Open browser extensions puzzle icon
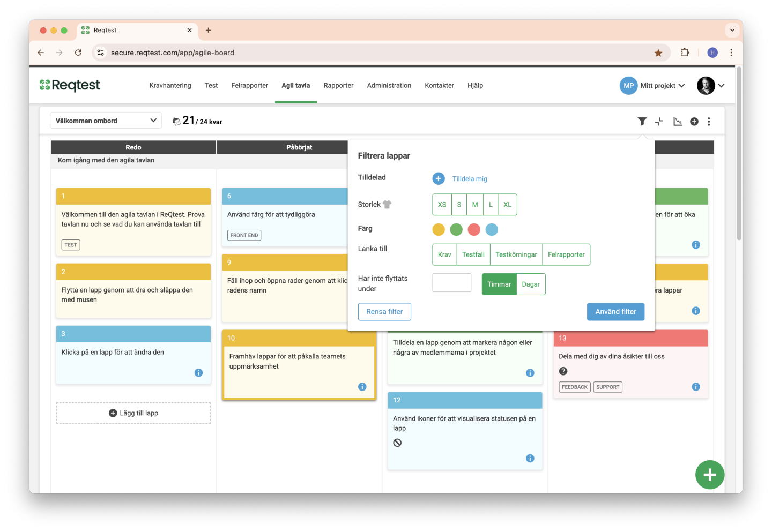The width and height of the screenshot is (772, 532). (x=685, y=53)
